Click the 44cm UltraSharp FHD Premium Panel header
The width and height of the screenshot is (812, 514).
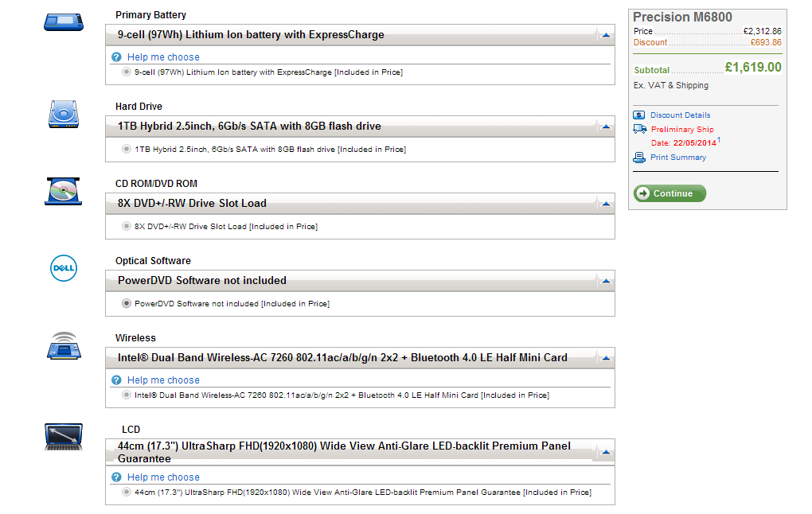pos(360,452)
